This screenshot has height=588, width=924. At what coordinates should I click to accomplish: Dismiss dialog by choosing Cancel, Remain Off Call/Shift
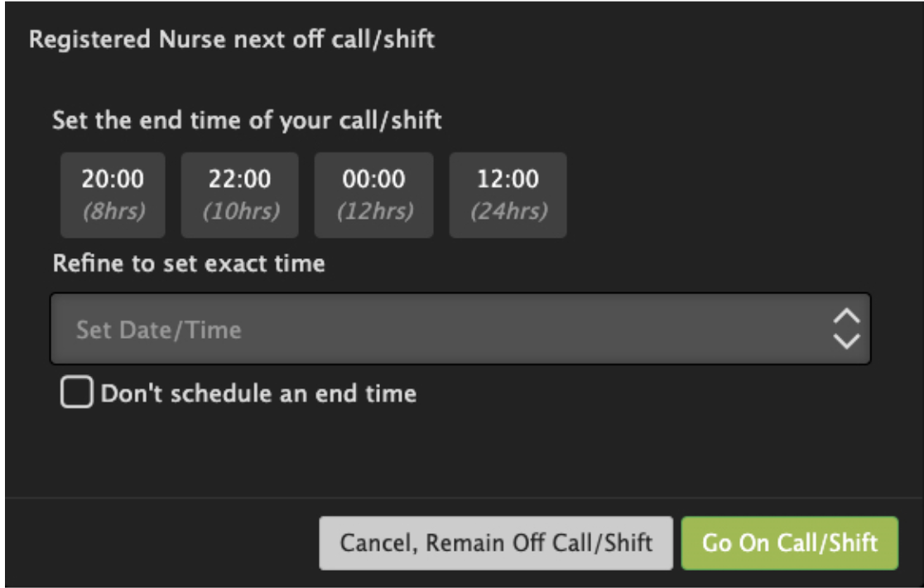tap(497, 538)
